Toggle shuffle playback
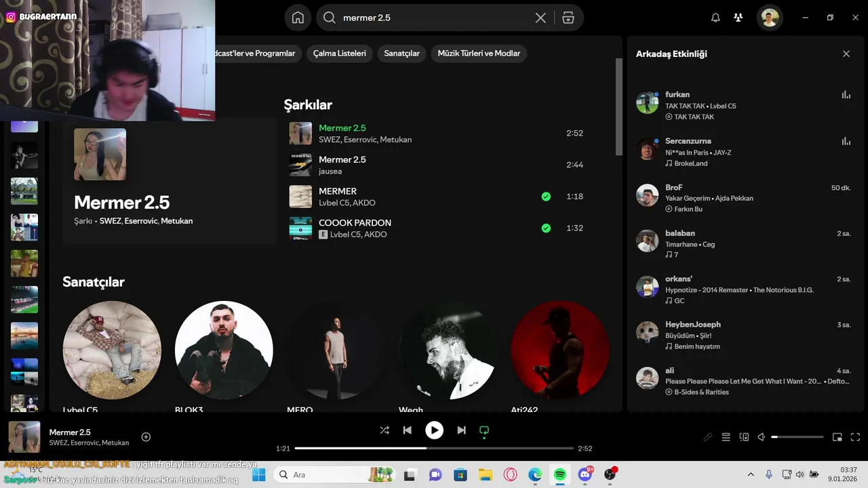 point(384,430)
